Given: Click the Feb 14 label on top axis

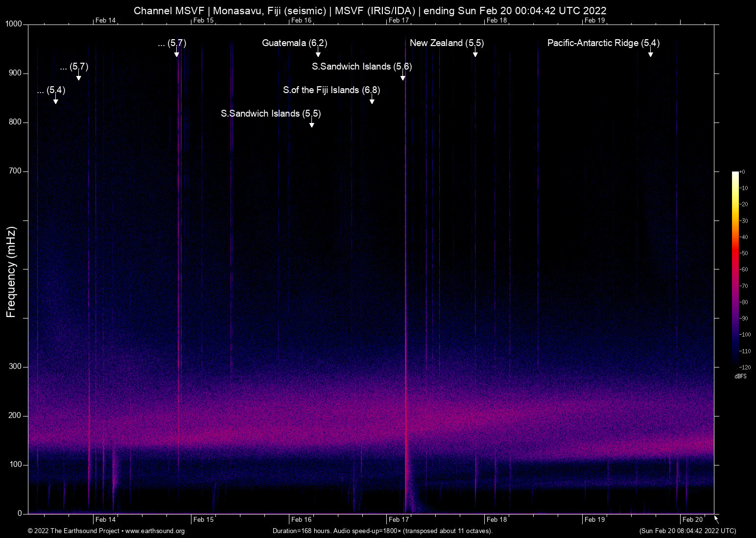Looking at the screenshot, I should coord(104,20).
